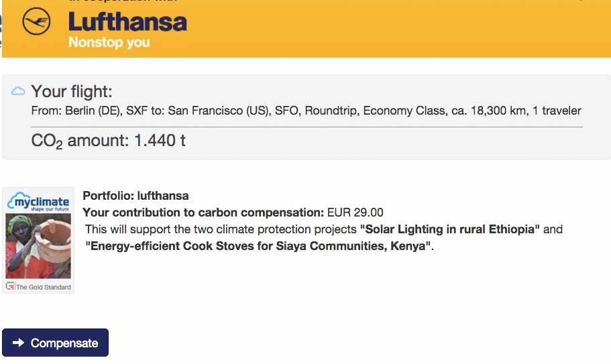Click the Lufthansa crane logo icon
611x364 pixels.
pos(36,23)
